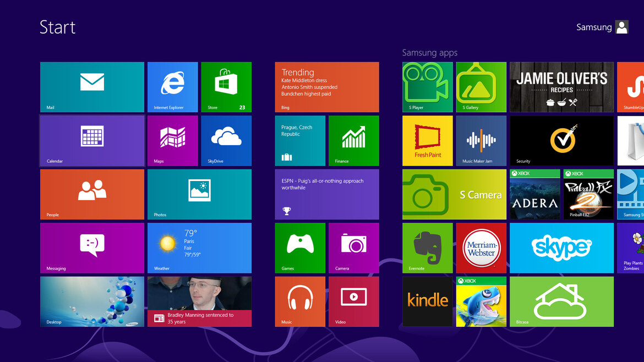The width and height of the screenshot is (644, 362).
Task: Click the user avatar picture
Action: coord(622,27)
